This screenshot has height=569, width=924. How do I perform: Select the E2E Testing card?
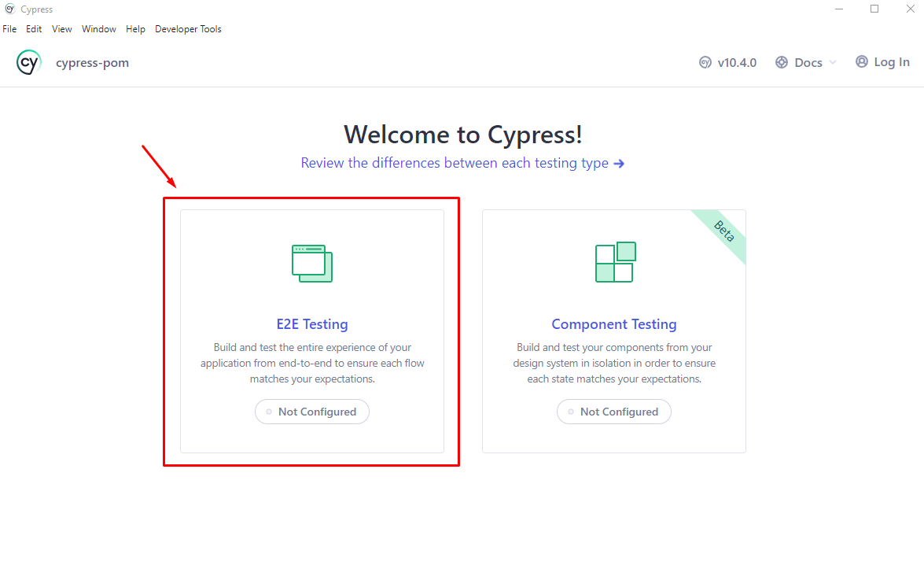pyautogui.click(x=311, y=331)
